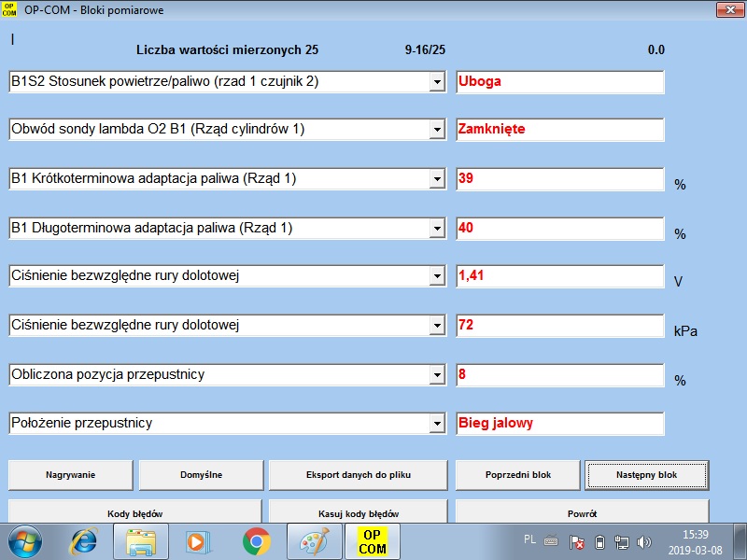Click the volume speaker tray icon
Image resolution: width=747 pixels, height=560 pixels.
click(x=643, y=542)
